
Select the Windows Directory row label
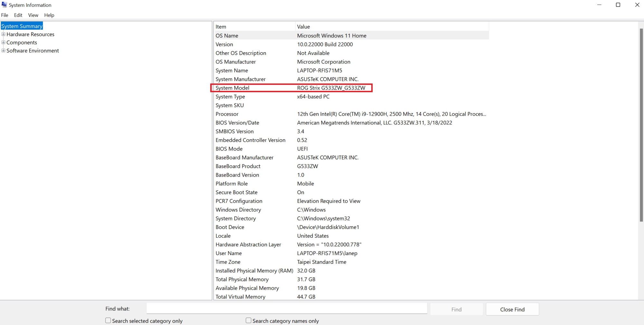pos(238,210)
